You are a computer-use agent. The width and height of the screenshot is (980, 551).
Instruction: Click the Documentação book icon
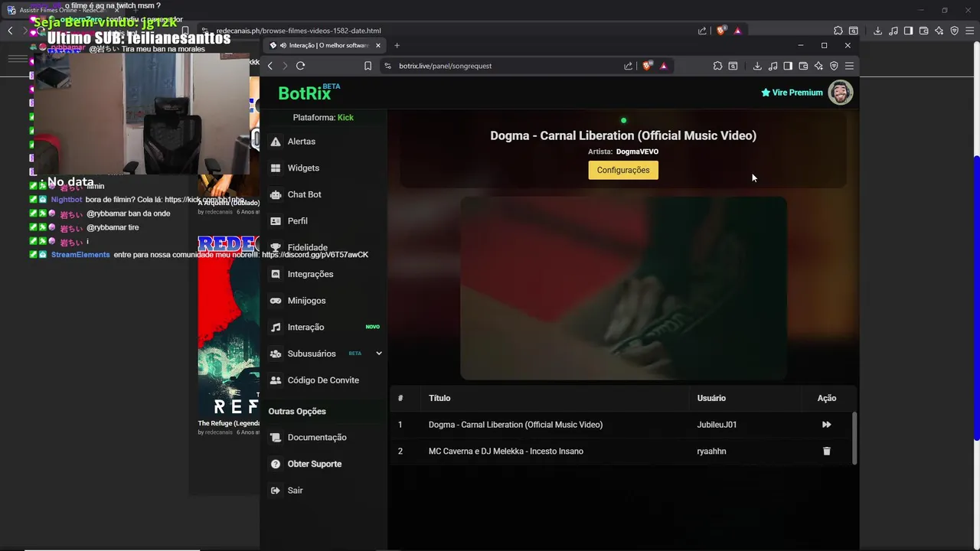tap(276, 438)
